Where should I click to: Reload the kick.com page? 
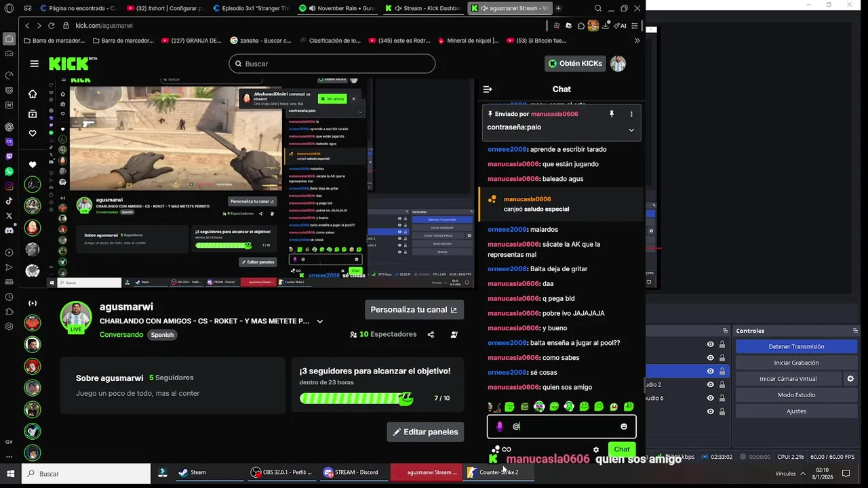coord(51,26)
